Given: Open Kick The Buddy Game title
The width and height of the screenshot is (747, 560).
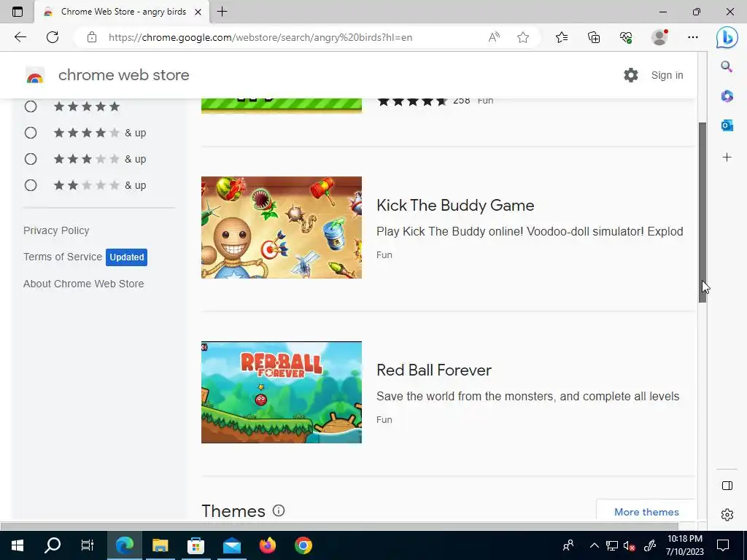Looking at the screenshot, I should 455,205.
